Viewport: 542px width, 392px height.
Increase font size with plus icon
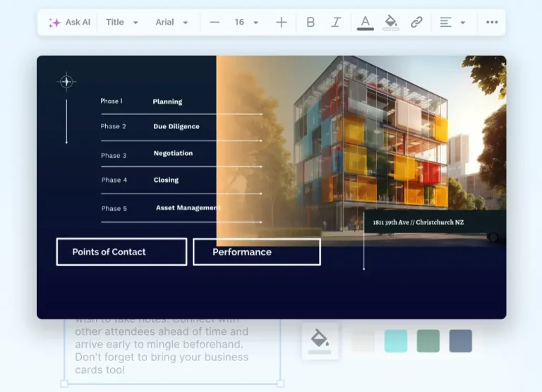pos(282,23)
